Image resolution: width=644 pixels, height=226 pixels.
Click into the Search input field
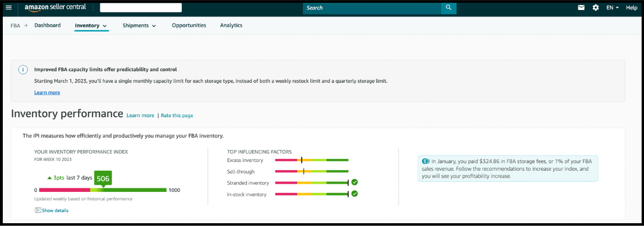pyautogui.click(x=372, y=8)
